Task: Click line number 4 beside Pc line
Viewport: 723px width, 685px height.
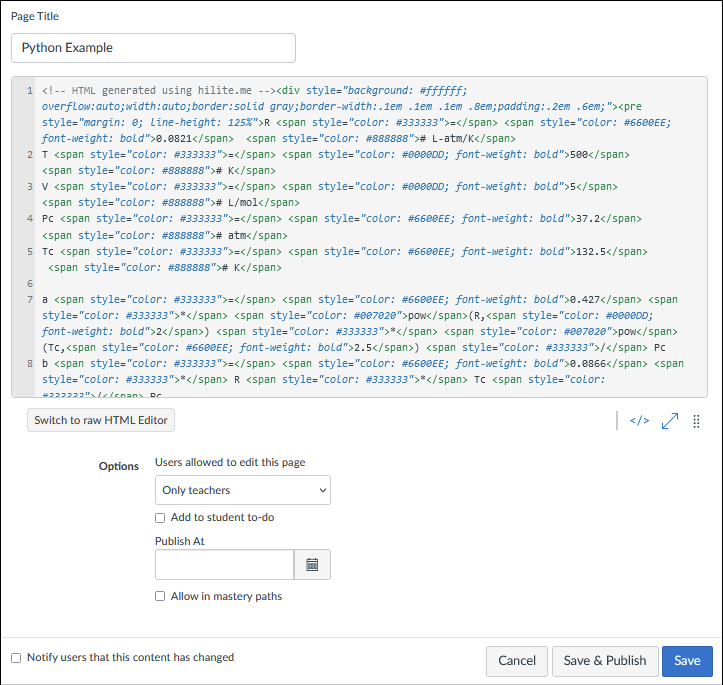Action: pyautogui.click(x=29, y=218)
